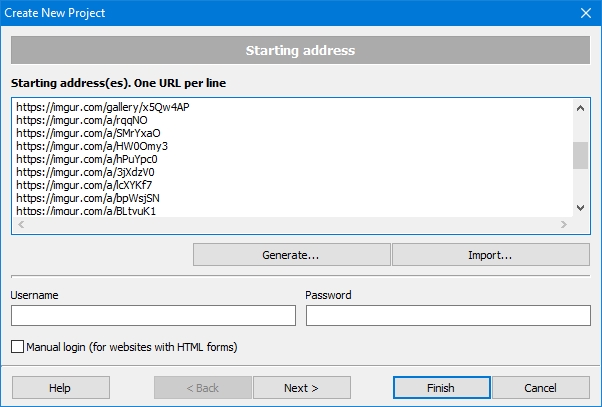
Task: Click the line https://imgur.com/gallery/x5Qw4AP
Action: (103, 107)
